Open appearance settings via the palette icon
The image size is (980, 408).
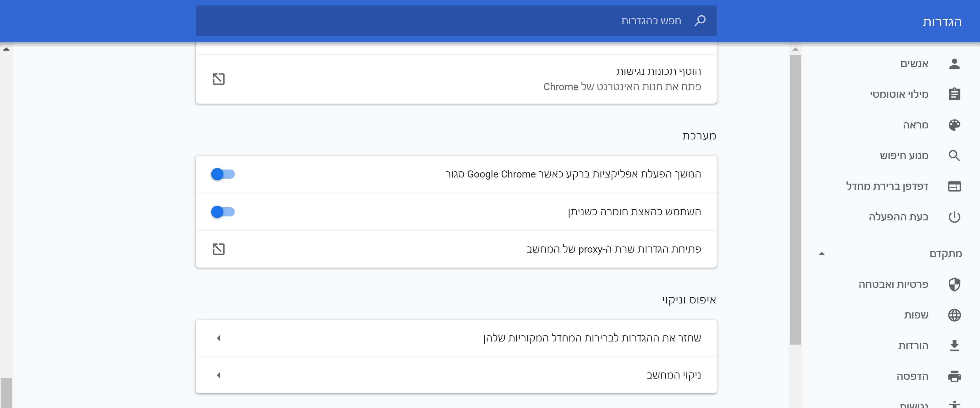[x=955, y=125]
